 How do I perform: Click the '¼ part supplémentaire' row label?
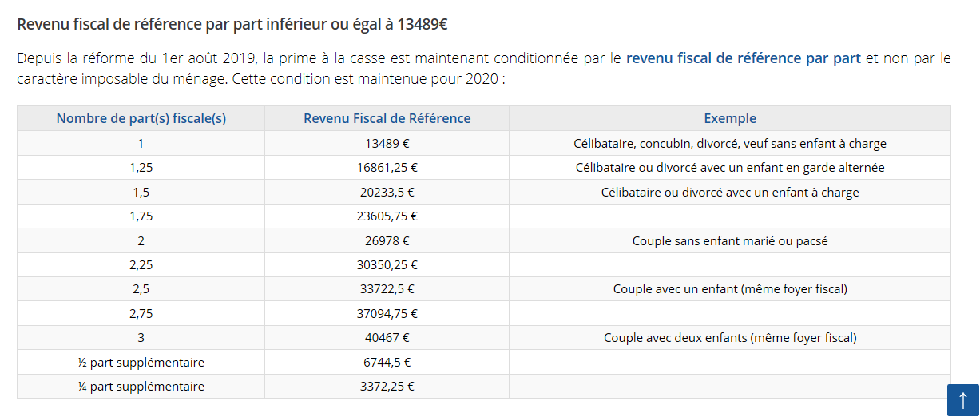(x=141, y=387)
